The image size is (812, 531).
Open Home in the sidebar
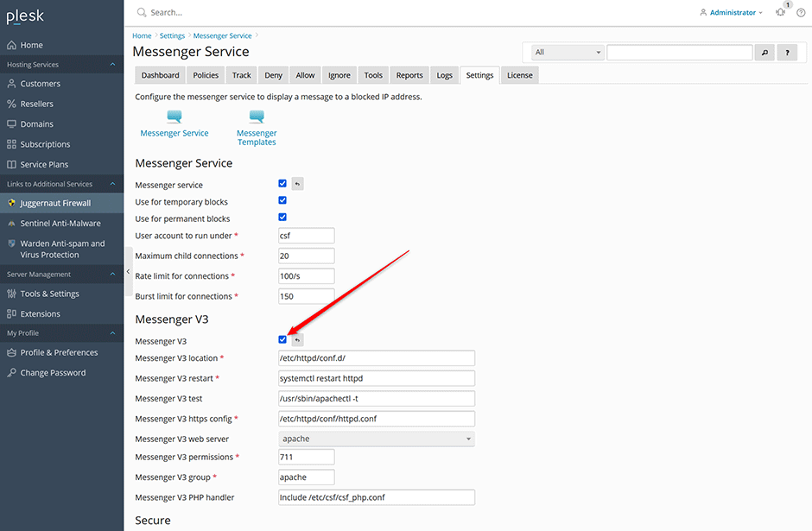[61, 45]
